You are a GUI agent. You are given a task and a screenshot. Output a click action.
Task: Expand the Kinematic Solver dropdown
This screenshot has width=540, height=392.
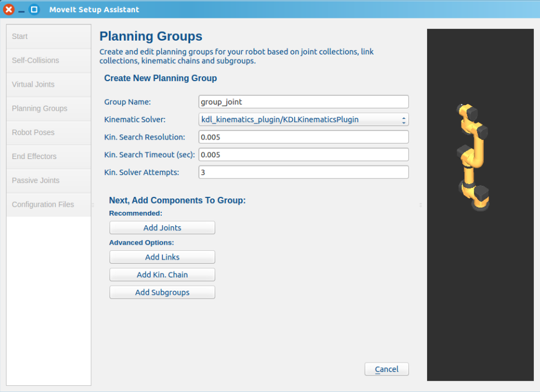[304, 120]
